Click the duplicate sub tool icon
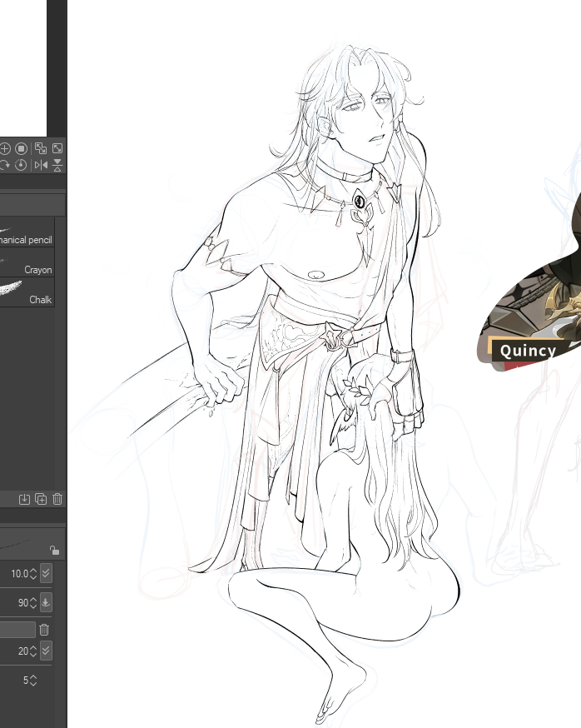The height and width of the screenshot is (728, 581). (41, 499)
